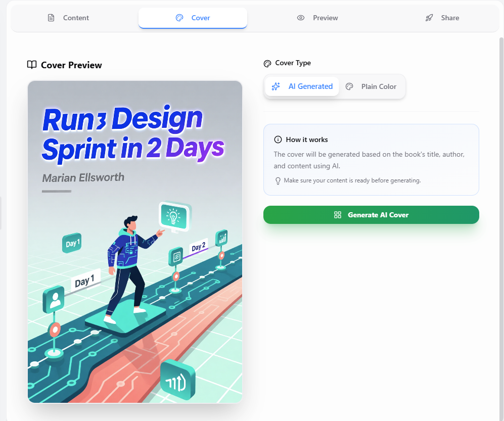Click the open book icon beside Cover Preview
This screenshot has height=421, width=504.
click(x=32, y=65)
